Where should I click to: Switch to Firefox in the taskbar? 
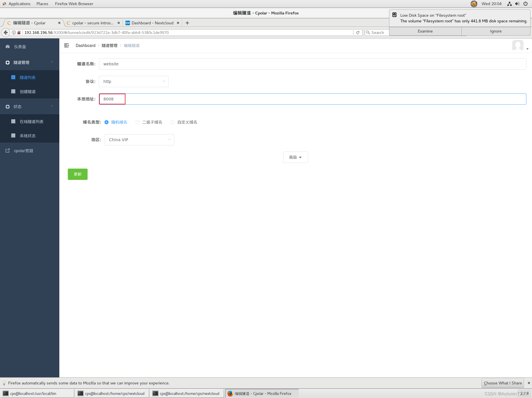click(x=262, y=393)
